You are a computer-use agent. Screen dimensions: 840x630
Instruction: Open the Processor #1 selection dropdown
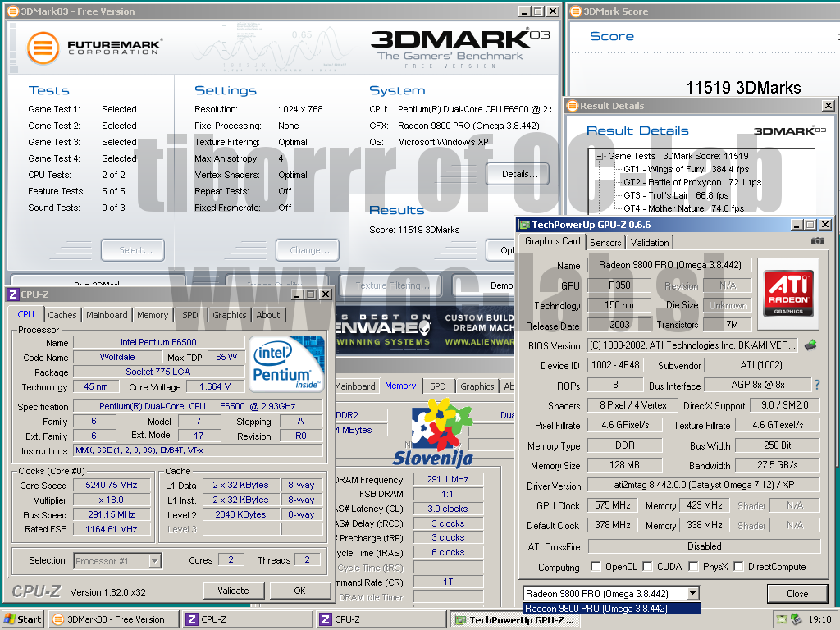click(154, 561)
